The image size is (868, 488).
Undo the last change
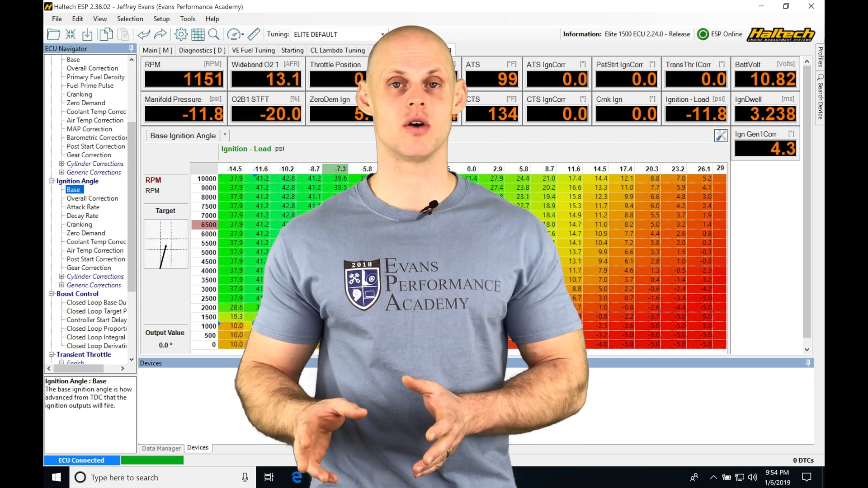pos(144,34)
